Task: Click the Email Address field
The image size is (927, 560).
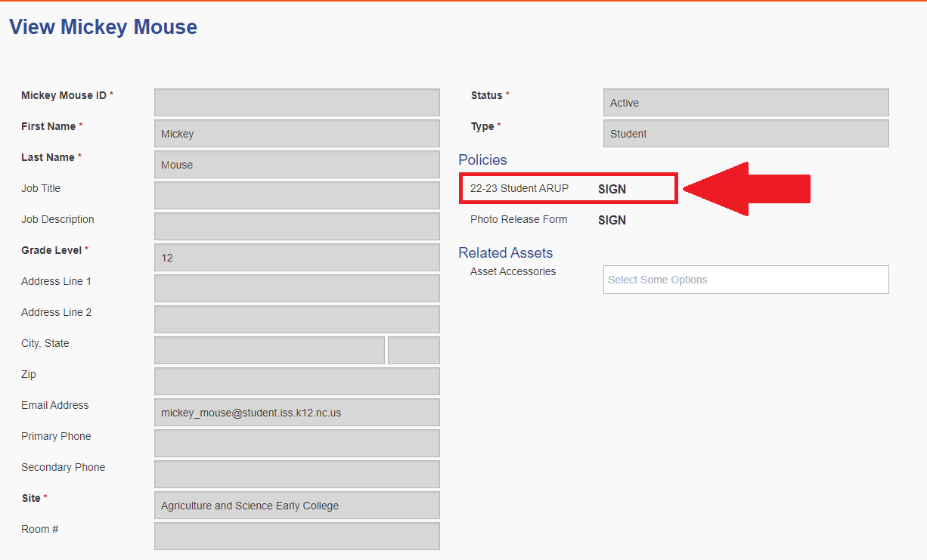Action: click(x=297, y=413)
